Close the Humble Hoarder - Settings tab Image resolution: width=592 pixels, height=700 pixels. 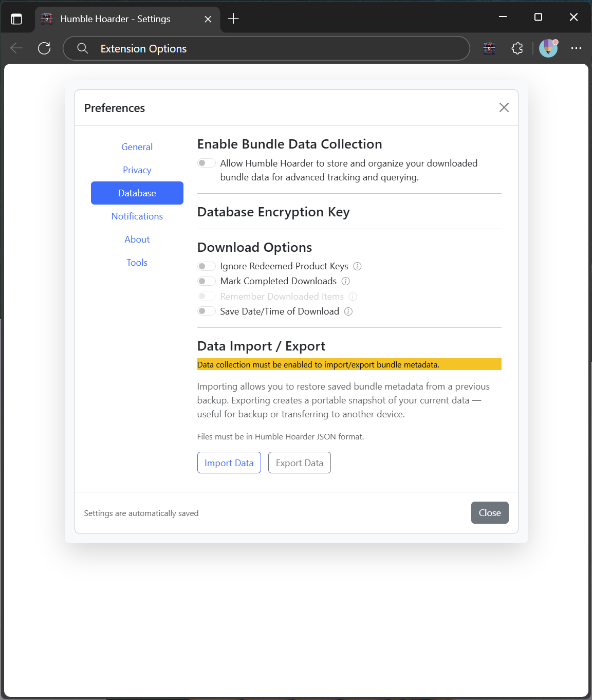[208, 19]
